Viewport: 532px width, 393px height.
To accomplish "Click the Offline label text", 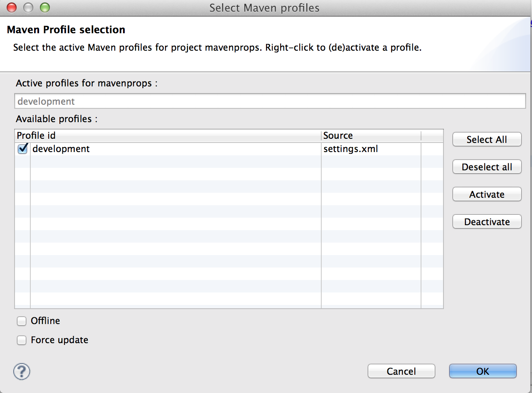I will coord(45,321).
